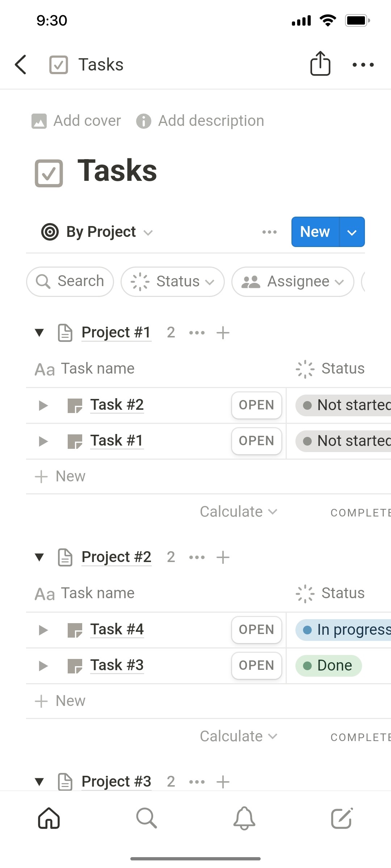Viewport: 391px width, 868px height.
Task: Navigate back using the top-left arrow
Action: [x=21, y=65]
